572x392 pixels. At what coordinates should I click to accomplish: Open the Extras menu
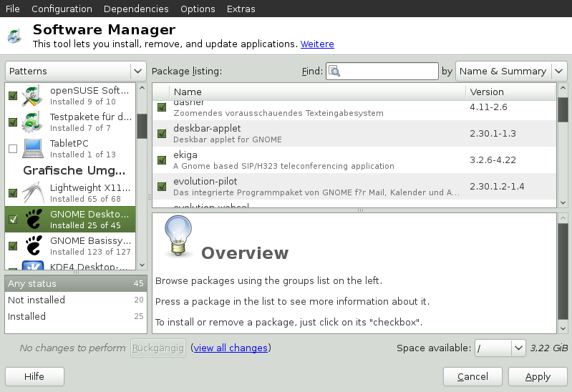coord(241,9)
